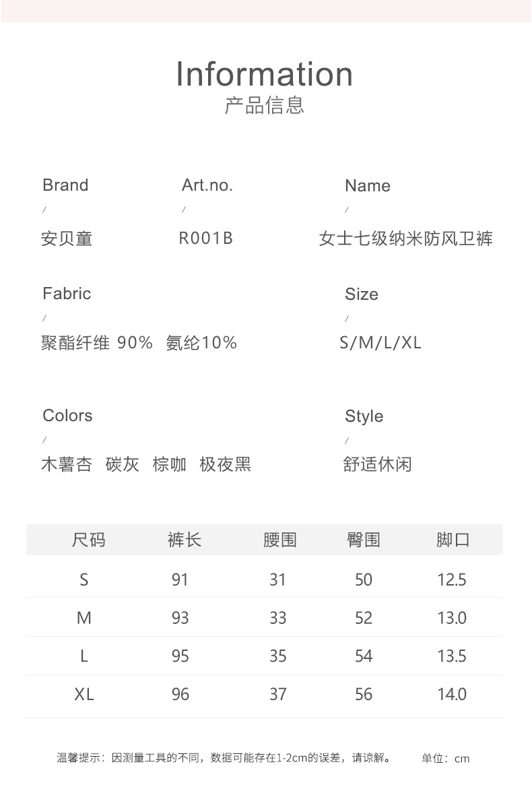
Task: Choose the 棕咖 color name
Action: 170,465
